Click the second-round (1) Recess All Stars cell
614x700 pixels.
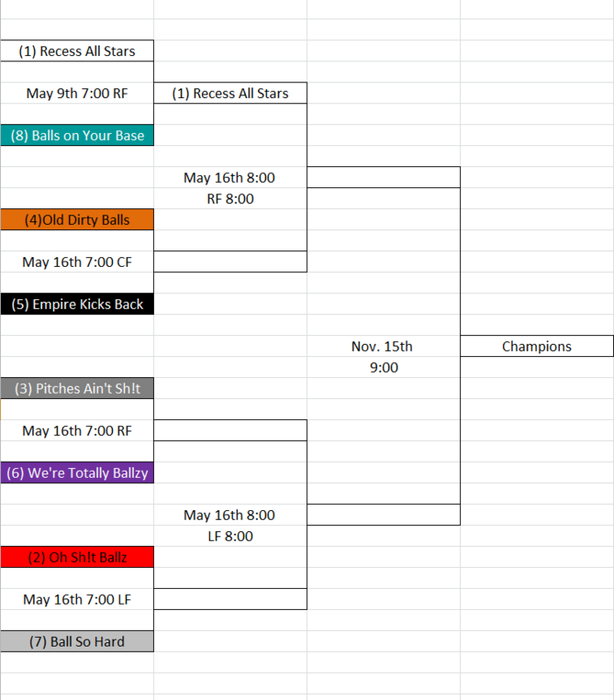pos(230,94)
